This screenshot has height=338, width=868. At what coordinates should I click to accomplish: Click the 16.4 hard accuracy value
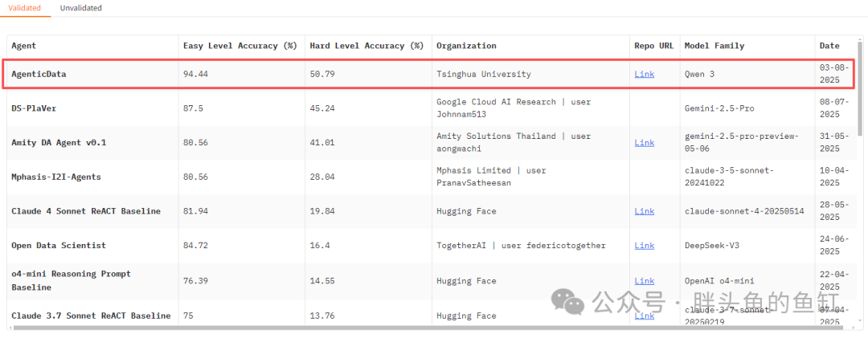tap(320, 245)
